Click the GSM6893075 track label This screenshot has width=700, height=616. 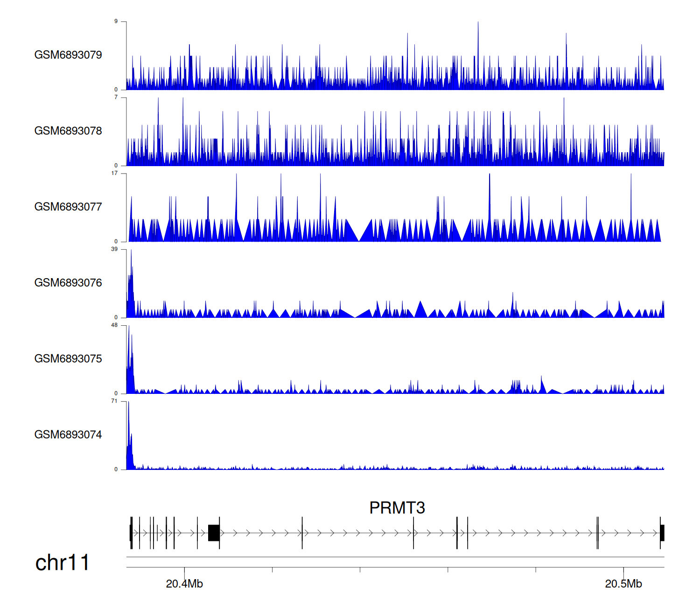click(68, 359)
